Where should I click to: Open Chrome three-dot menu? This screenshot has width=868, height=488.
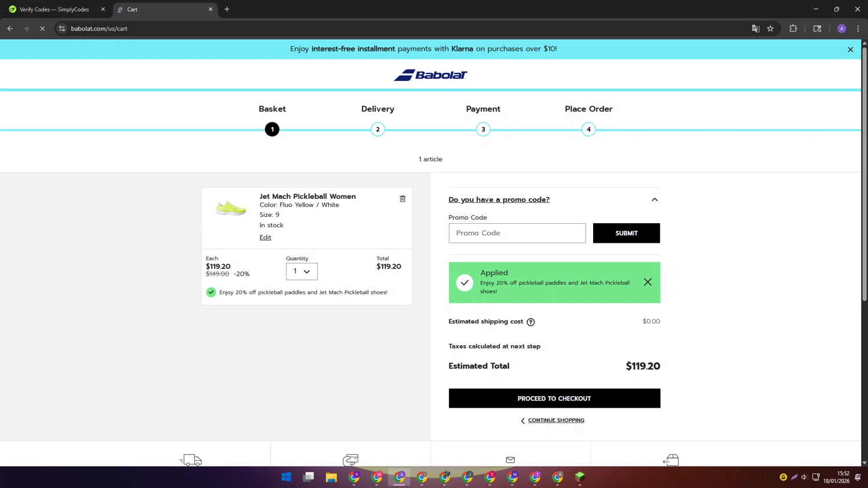pos(858,28)
